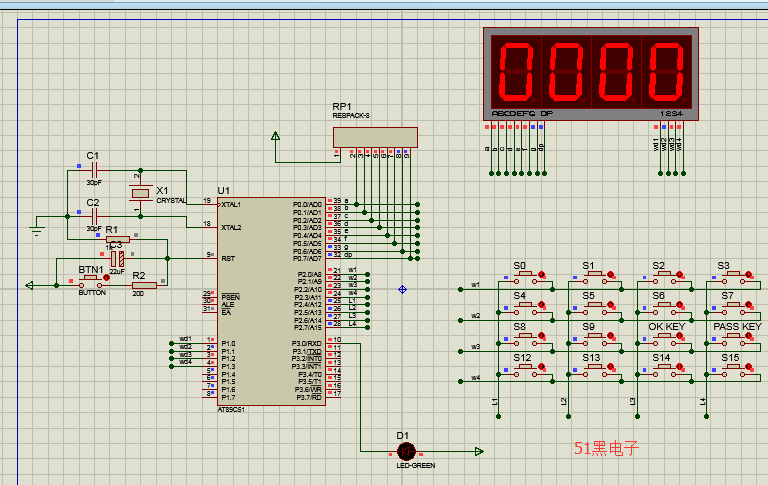Select the 22uF capacitor C3
The width and height of the screenshot is (768, 485).
(117, 259)
